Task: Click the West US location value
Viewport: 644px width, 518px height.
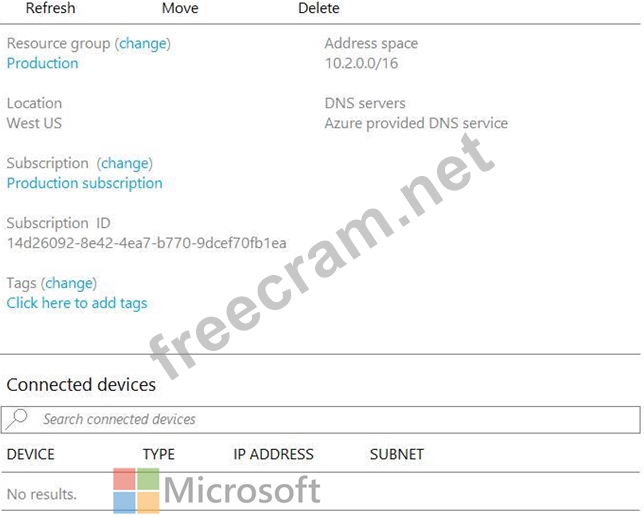Action: (x=34, y=123)
